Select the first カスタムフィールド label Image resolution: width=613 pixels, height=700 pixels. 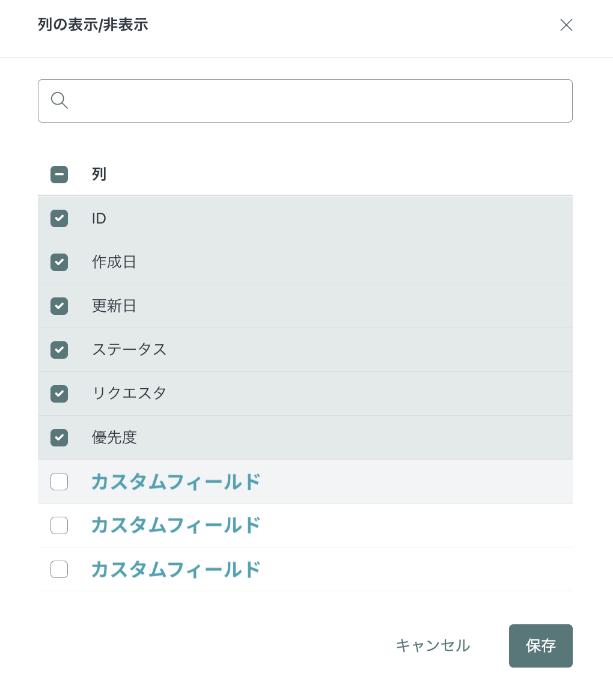[176, 482]
